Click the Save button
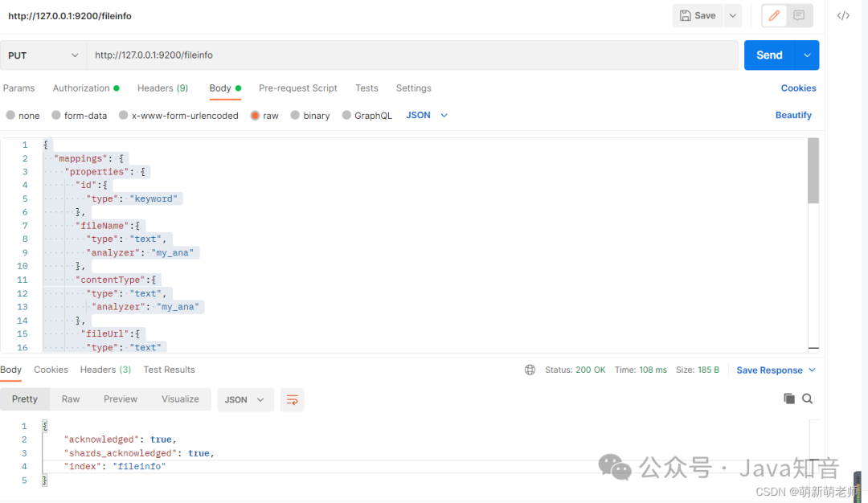Screen dimensions: 868x503 698,15
